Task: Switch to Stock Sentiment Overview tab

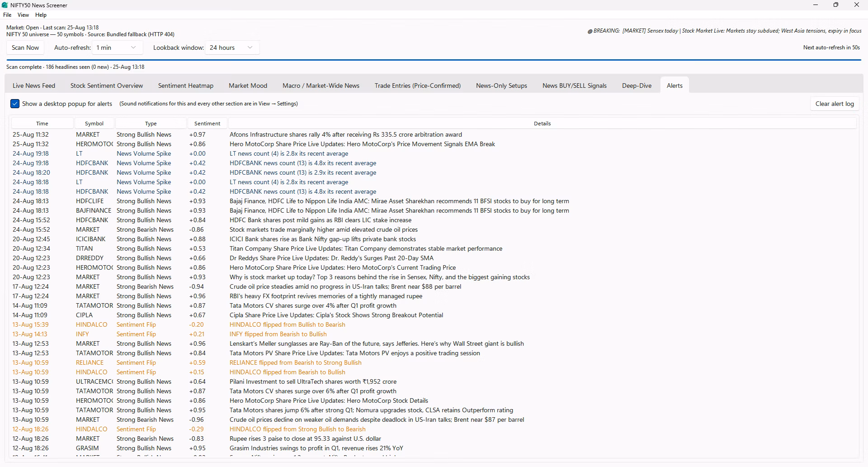Action: 107,86
